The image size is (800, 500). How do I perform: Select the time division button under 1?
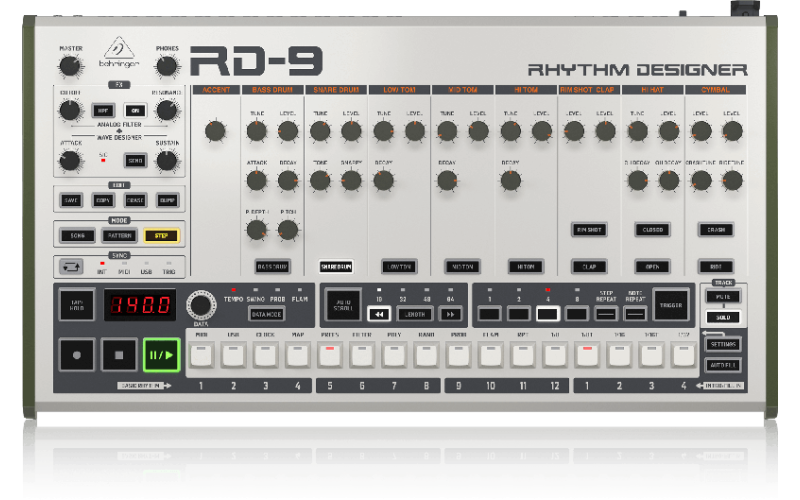(x=489, y=314)
